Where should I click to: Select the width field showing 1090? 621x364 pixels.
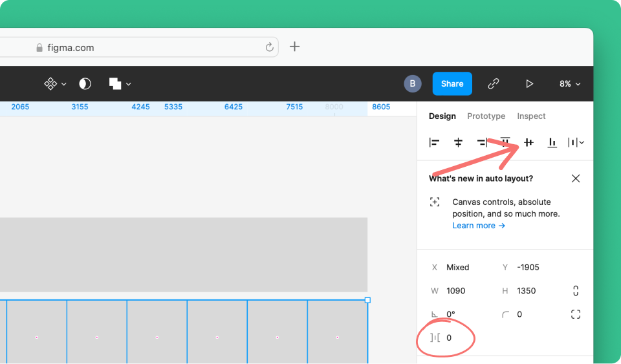(456, 291)
